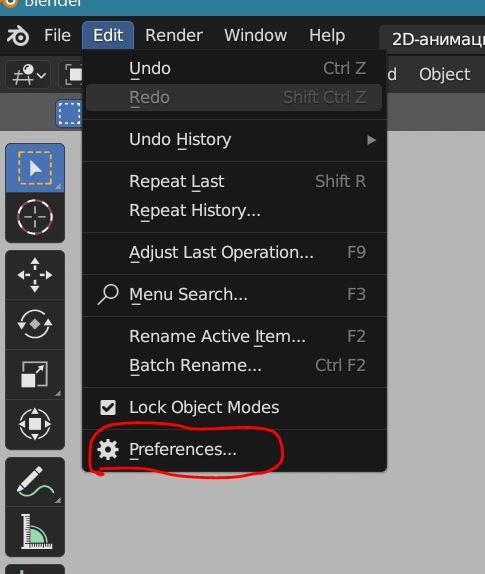Open the editor type dropdown
The height and width of the screenshot is (574, 485).
29,74
